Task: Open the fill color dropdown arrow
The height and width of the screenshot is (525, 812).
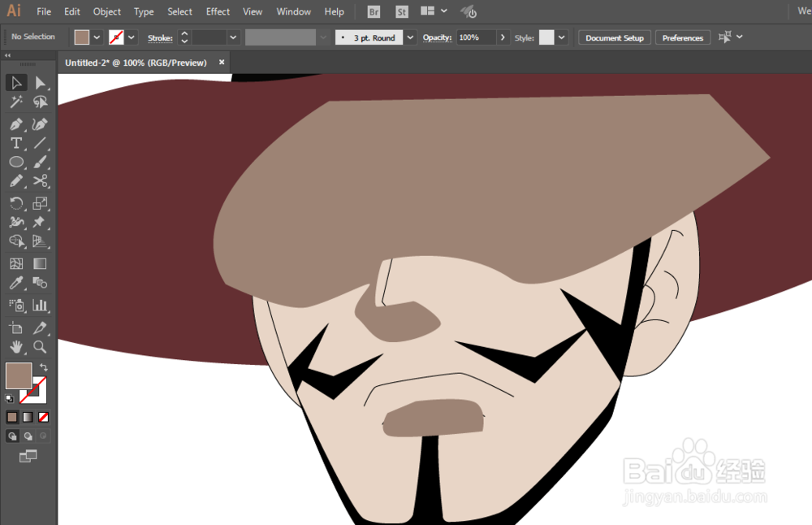Action: (97, 37)
